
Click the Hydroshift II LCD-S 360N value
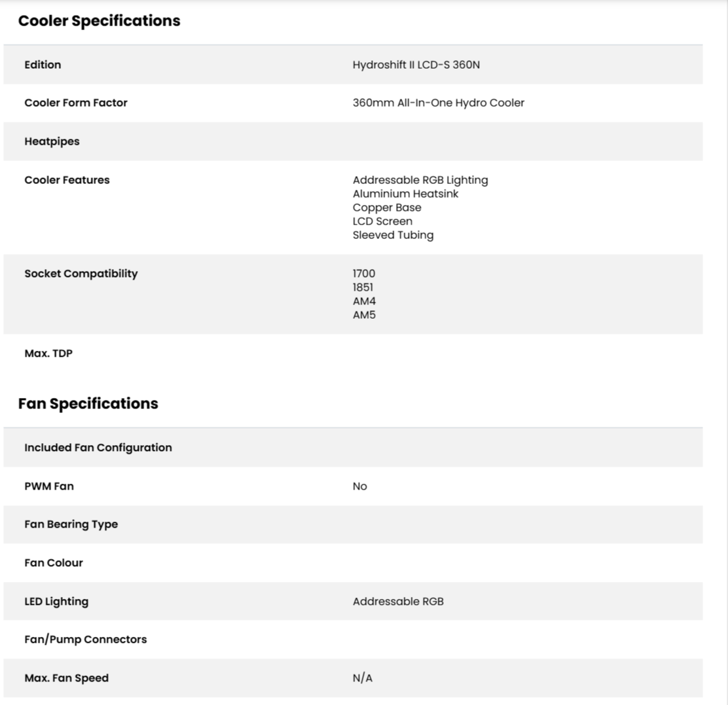coord(416,65)
